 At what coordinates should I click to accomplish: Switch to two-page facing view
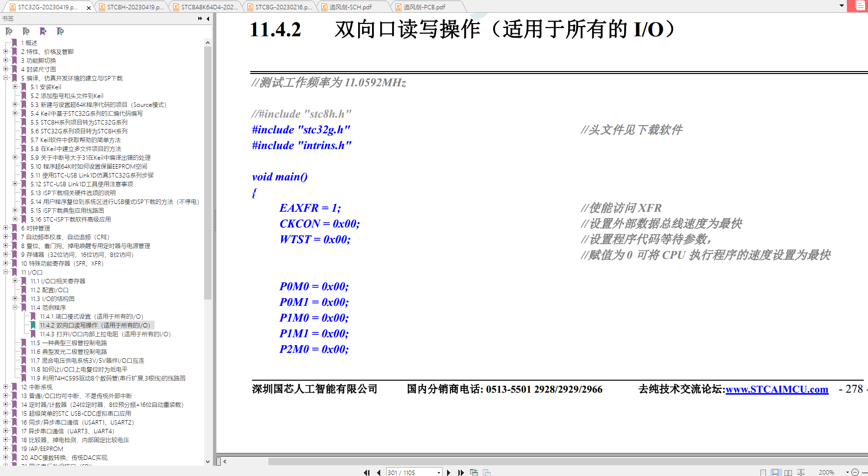[x=788, y=473]
